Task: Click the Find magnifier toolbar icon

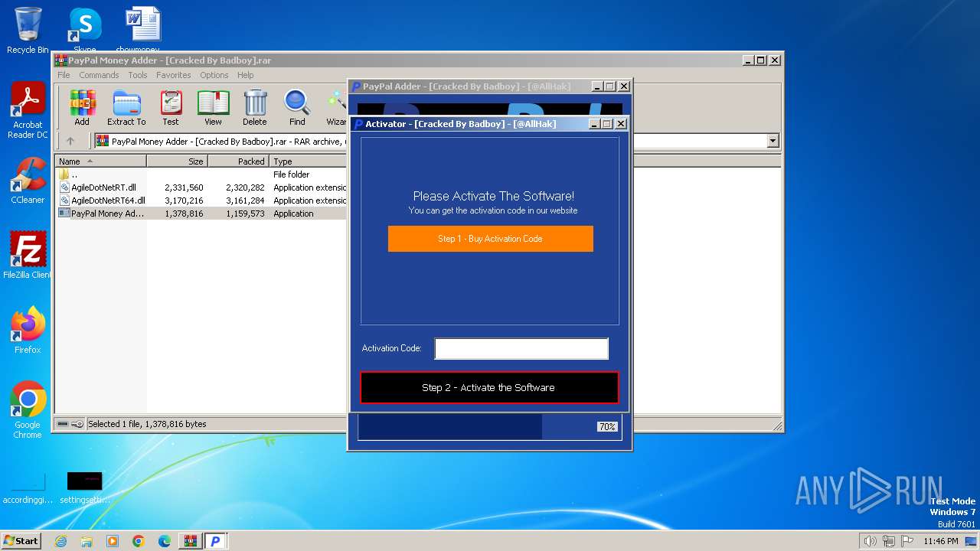Action: 297,108
